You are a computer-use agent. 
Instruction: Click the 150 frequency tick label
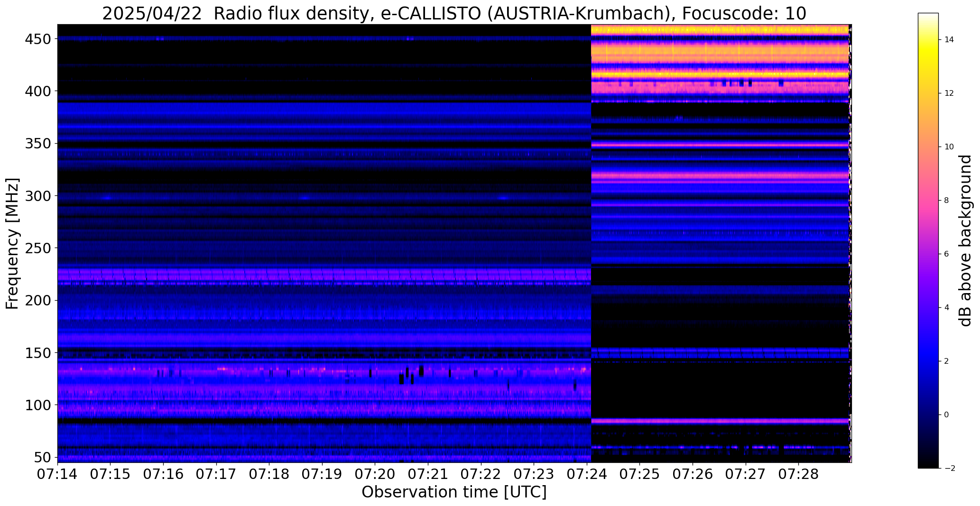tap(37, 353)
